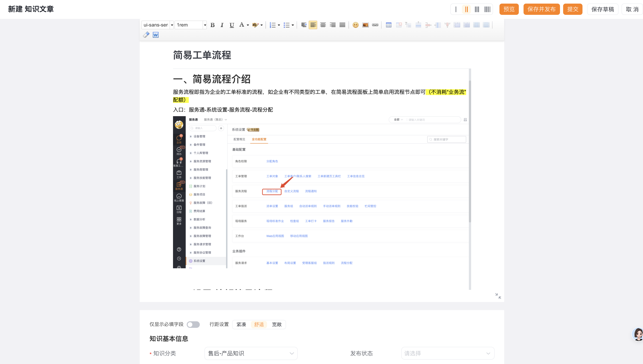Click the article title 简易工单流程
Screen dimensions: 643x364
coord(202,55)
